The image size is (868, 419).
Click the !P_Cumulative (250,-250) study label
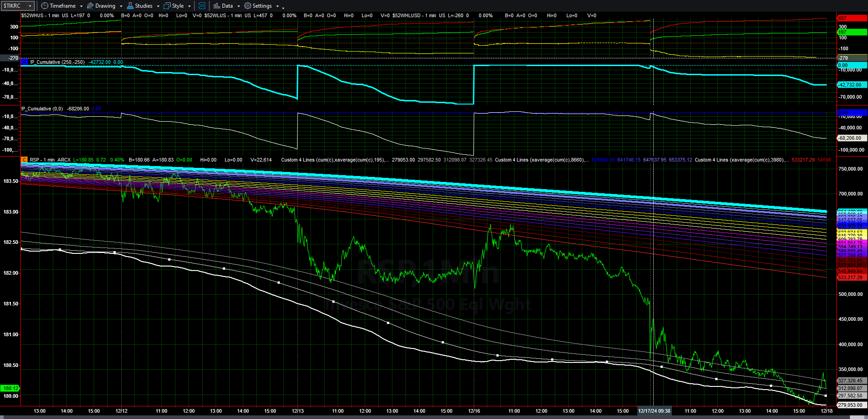click(57, 62)
